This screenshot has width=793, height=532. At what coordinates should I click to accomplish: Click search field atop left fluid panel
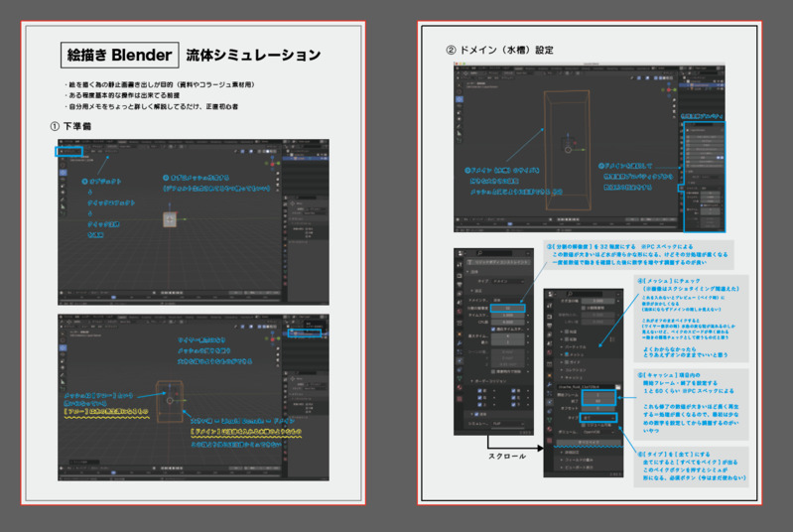click(494, 253)
